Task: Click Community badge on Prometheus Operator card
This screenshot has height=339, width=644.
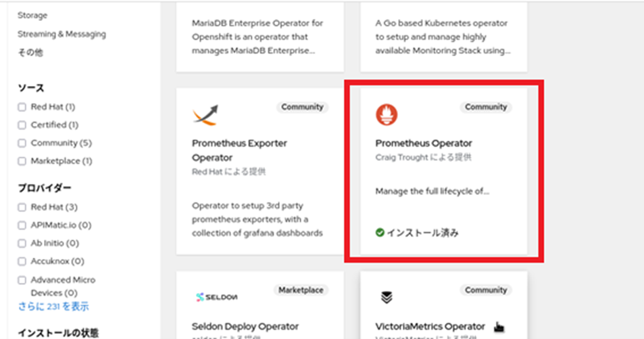Action: [486, 107]
